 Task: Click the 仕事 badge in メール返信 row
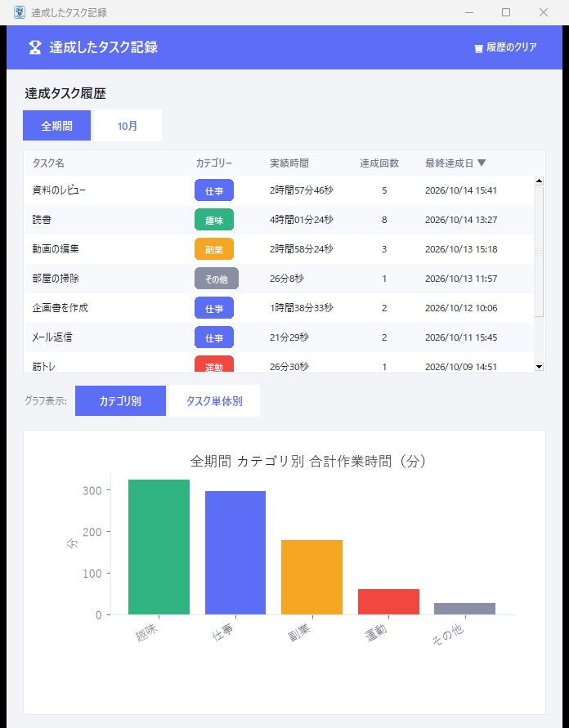tap(214, 337)
